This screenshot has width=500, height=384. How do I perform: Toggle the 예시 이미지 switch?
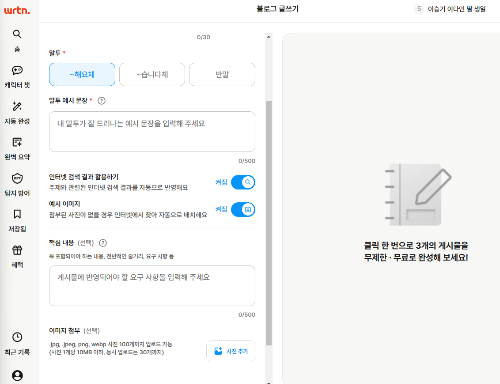coord(243,210)
